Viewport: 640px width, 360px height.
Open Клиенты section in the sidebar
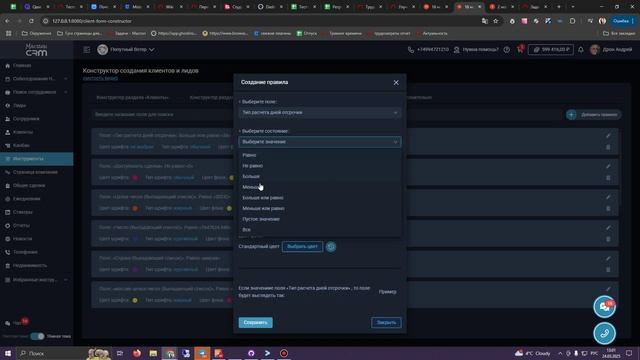[x=23, y=132]
